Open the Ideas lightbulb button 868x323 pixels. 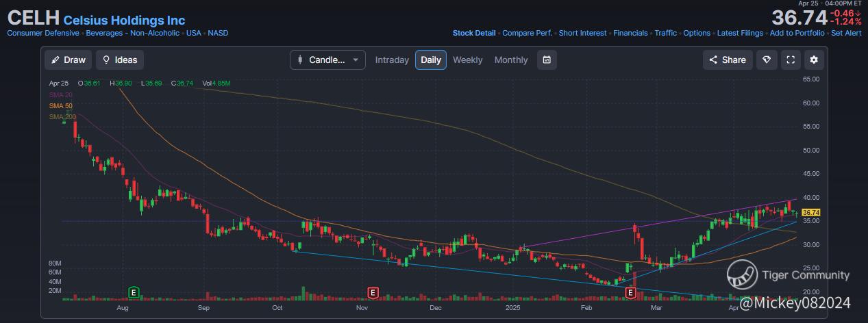coord(120,60)
